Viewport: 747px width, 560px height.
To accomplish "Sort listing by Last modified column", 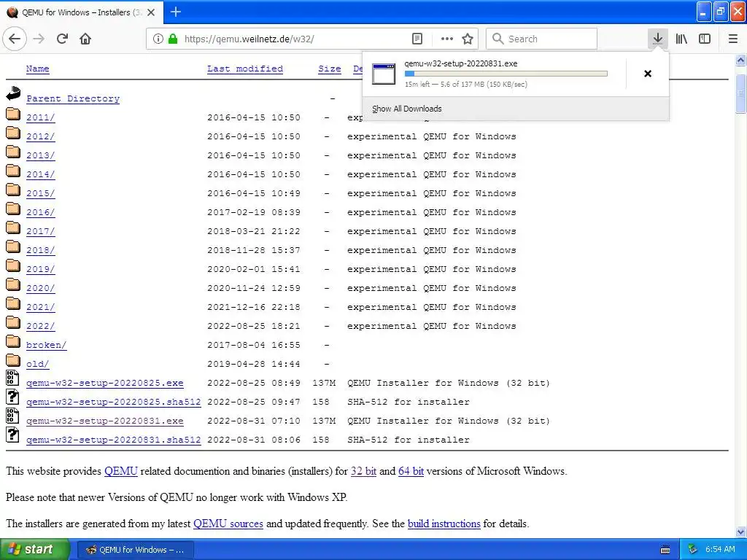I will pyautogui.click(x=245, y=69).
